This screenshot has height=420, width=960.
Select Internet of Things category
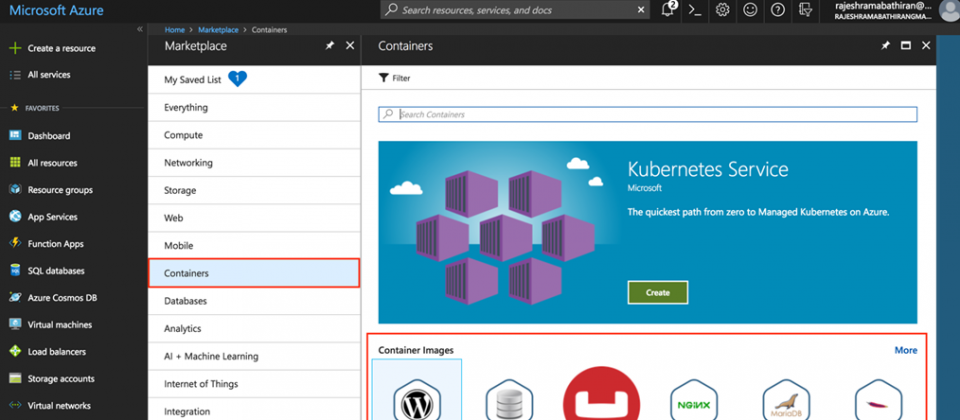pyautogui.click(x=253, y=384)
